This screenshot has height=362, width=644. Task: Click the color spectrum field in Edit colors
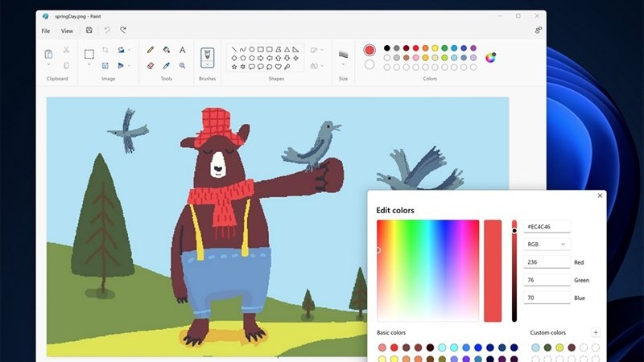click(428, 271)
